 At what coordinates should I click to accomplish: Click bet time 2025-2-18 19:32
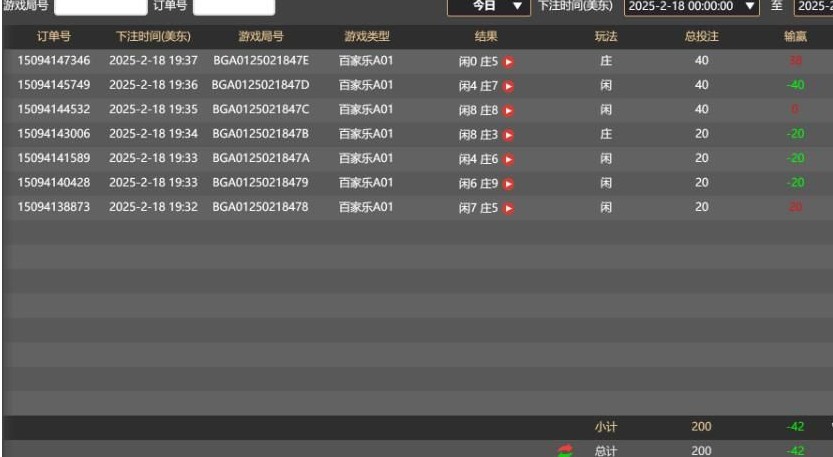[x=153, y=207]
